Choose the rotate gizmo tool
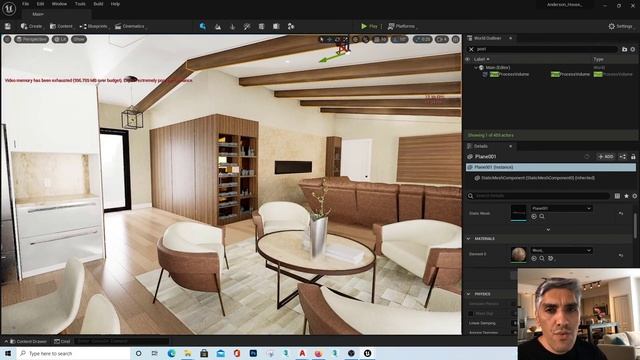Screen dimensions: 640x360 337,39
